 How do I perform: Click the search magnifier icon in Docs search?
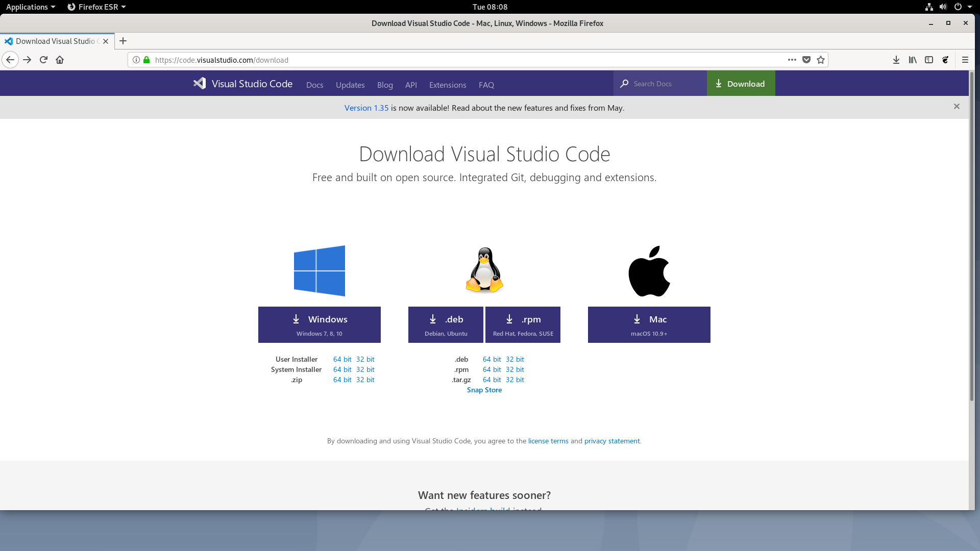(x=624, y=84)
